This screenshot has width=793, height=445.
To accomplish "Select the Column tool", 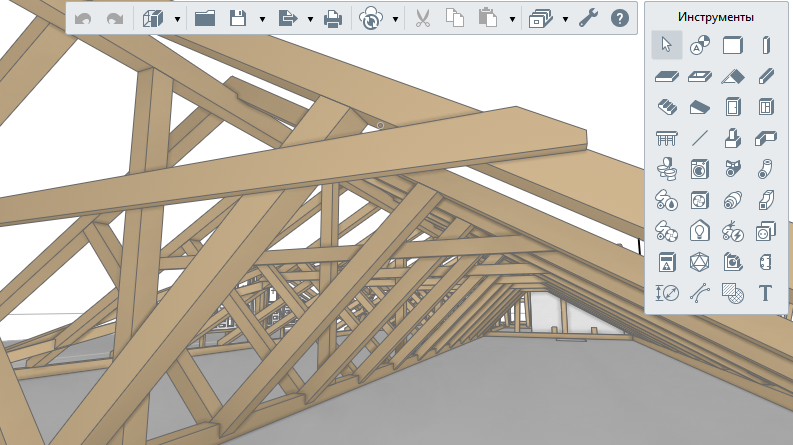I will 766,45.
